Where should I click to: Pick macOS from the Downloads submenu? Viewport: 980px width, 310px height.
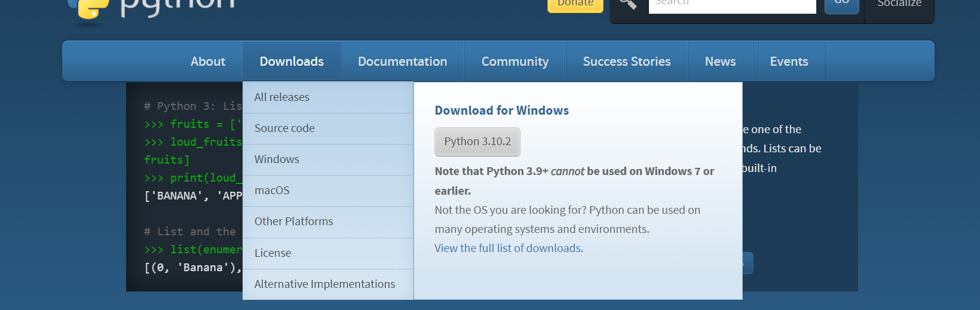tap(272, 191)
